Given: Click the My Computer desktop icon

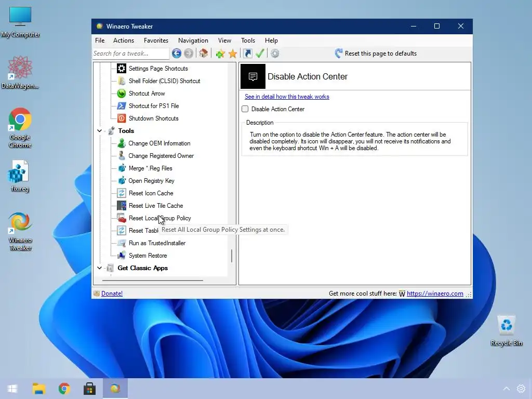Looking at the screenshot, I should (20, 22).
